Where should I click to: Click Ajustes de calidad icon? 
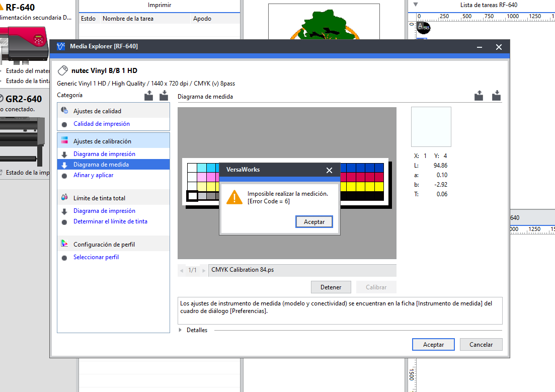pos(64,111)
